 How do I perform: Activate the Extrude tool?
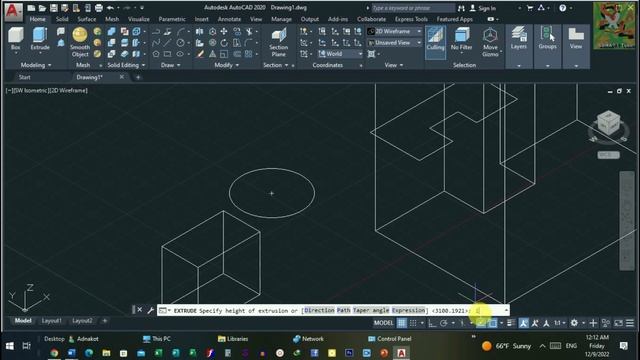(x=40, y=39)
